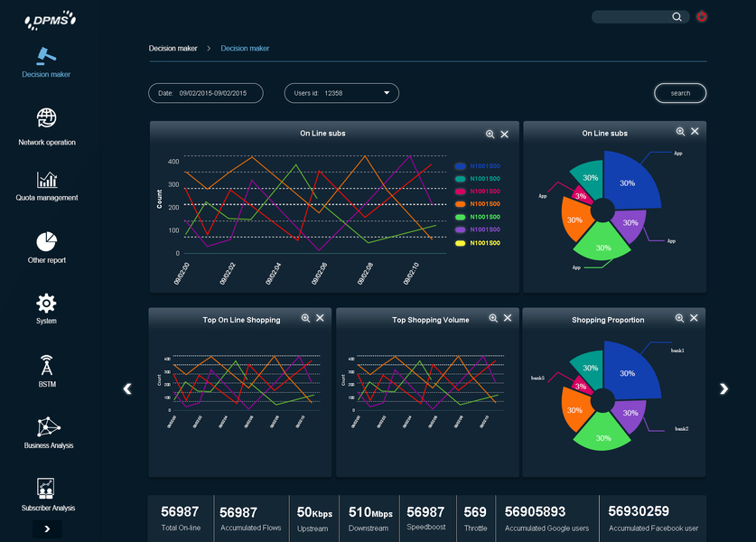Toggle the blue N1001S00 legend swatch
This screenshot has height=542, width=756.
pos(461,166)
